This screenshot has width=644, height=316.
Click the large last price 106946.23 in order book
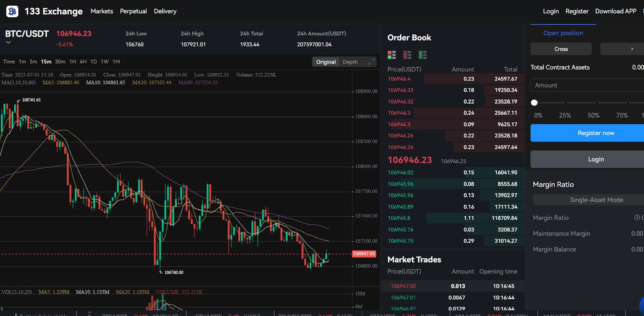click(410, 160)
